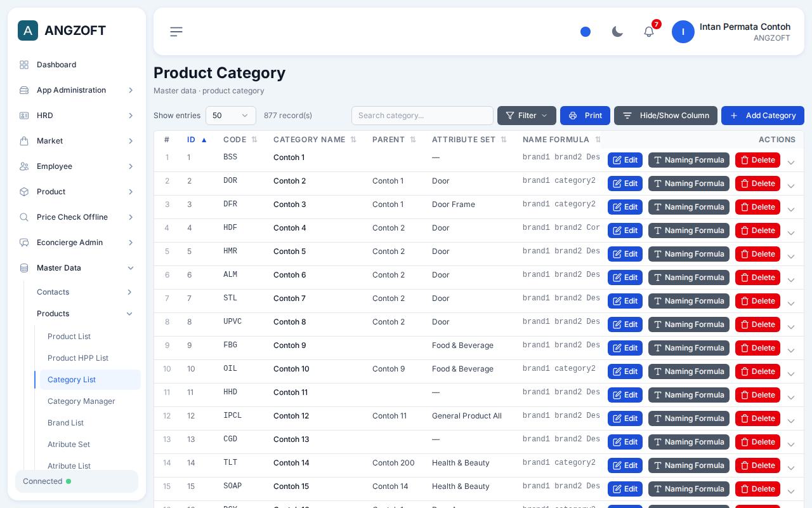Expand the Econcierge Admin menu
The image size is (812, 508).
click(77, 243)
